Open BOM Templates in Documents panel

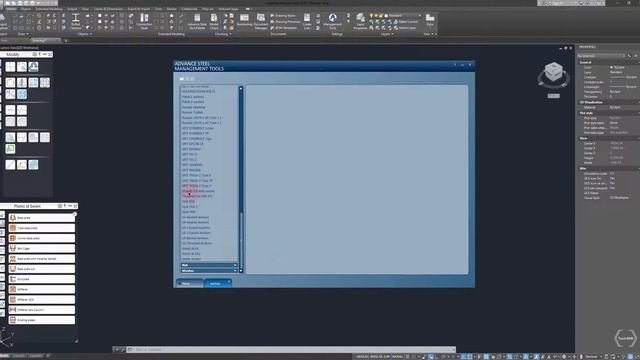tap(283, 28)
